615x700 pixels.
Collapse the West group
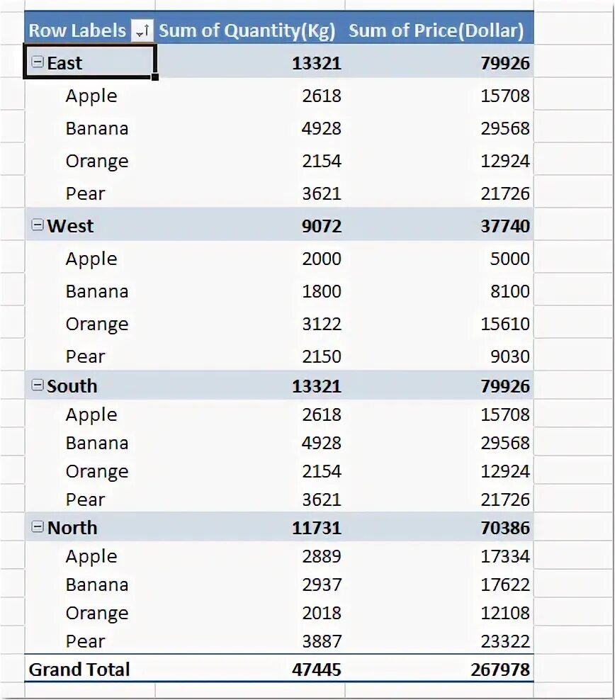pos(38,225)
